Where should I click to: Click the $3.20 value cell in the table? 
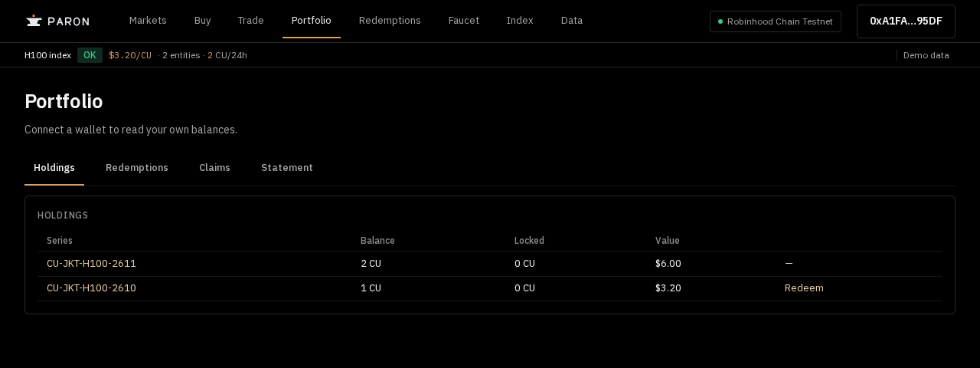point(668,288)
